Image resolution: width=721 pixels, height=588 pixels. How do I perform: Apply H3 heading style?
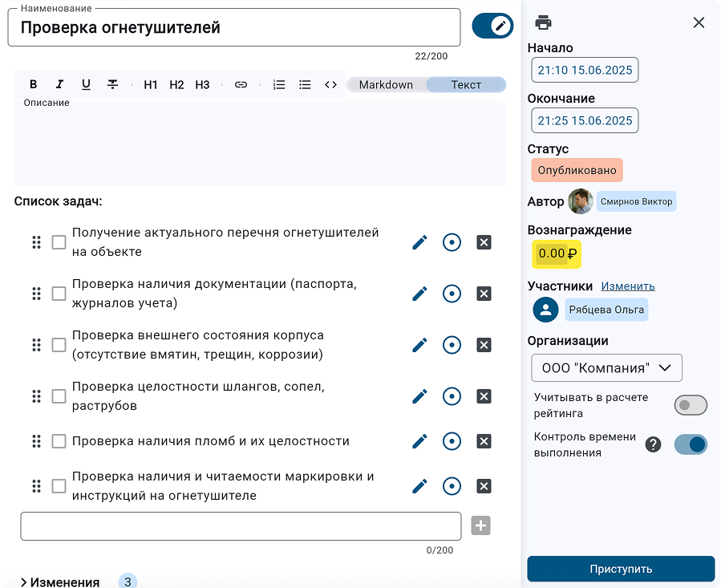pos(202,85)
